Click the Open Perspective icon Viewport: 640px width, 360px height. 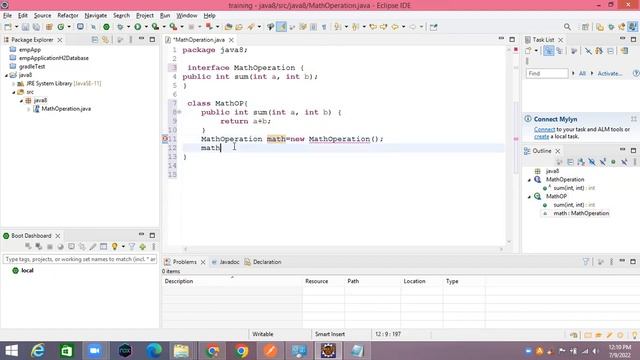[x=585, y=27]
